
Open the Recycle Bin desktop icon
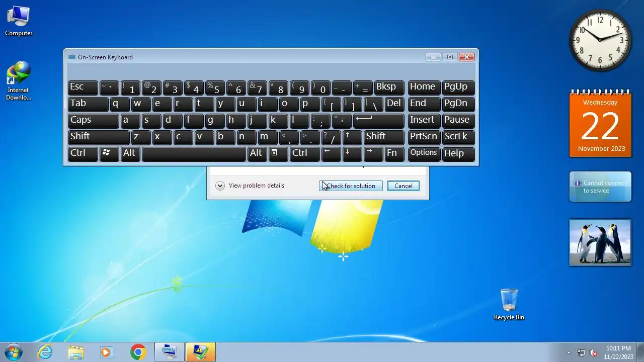pos(509,304)
